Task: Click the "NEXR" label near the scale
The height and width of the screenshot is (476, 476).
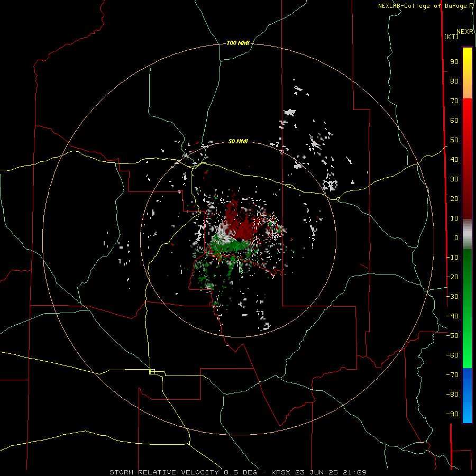Action: [465, 32]
